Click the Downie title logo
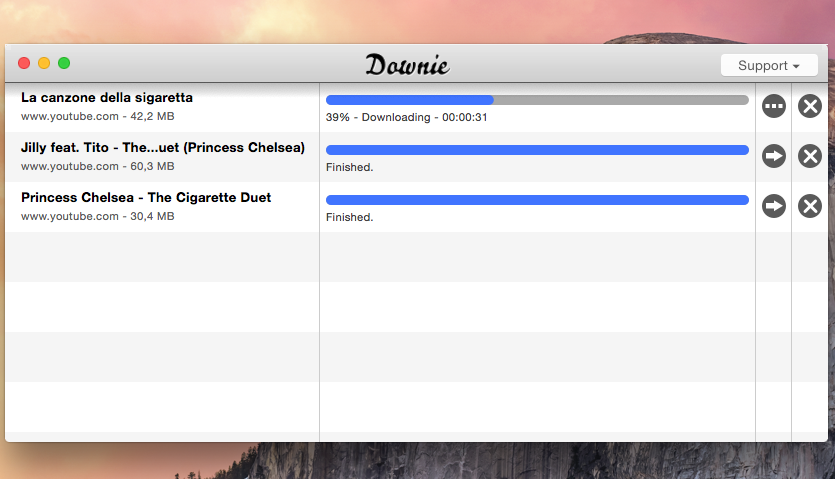This screenshot has height=479, width=835. [407, 64]
